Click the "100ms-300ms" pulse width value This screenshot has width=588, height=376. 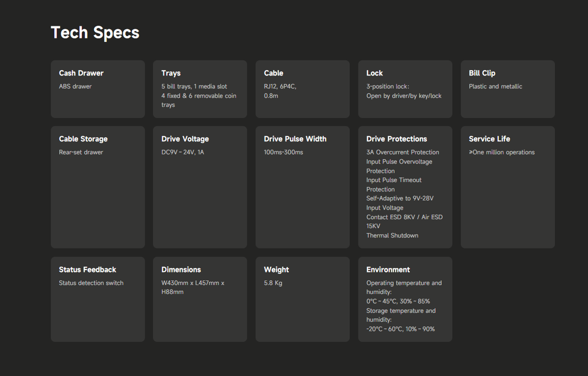coord(283,152)
